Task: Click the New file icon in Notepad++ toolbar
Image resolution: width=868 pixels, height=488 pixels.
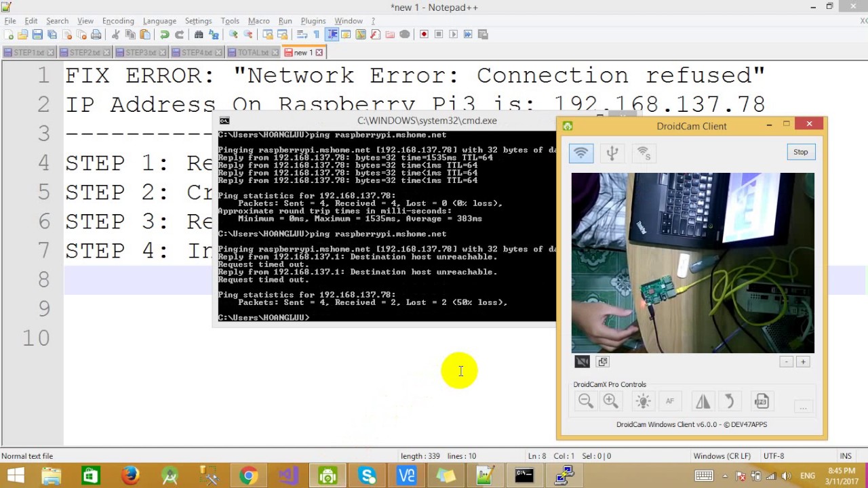Action: [7, 34]
